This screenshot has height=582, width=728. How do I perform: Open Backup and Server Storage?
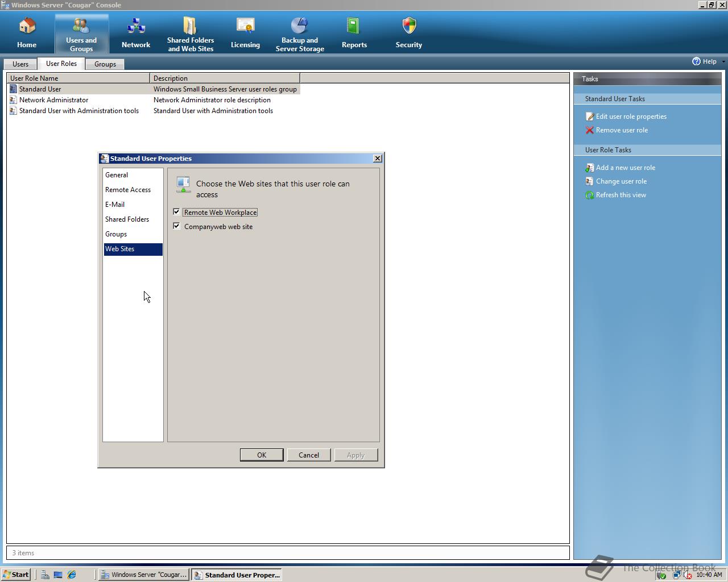[300, 34]
